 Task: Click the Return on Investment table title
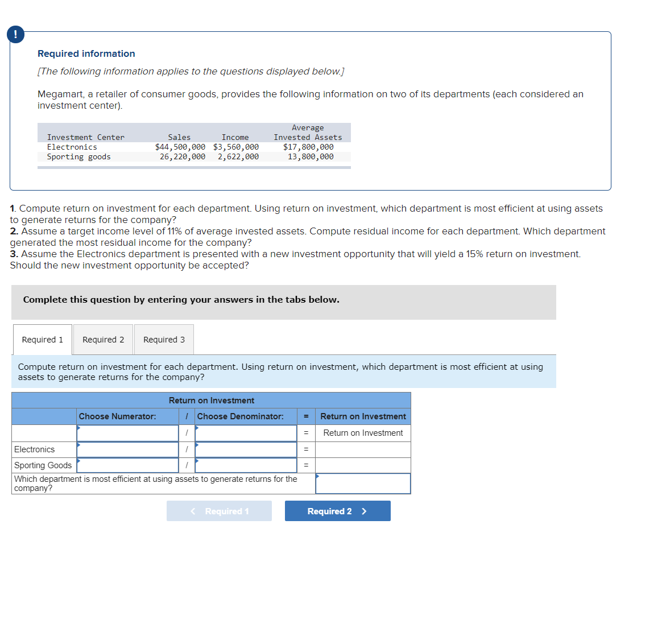[x=212, y=400]
